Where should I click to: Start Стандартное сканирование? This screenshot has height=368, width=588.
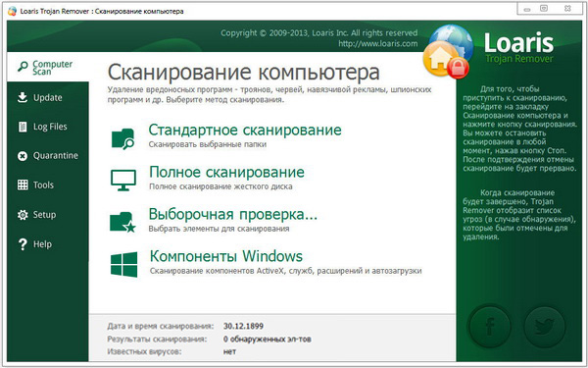tap(245, 130)
